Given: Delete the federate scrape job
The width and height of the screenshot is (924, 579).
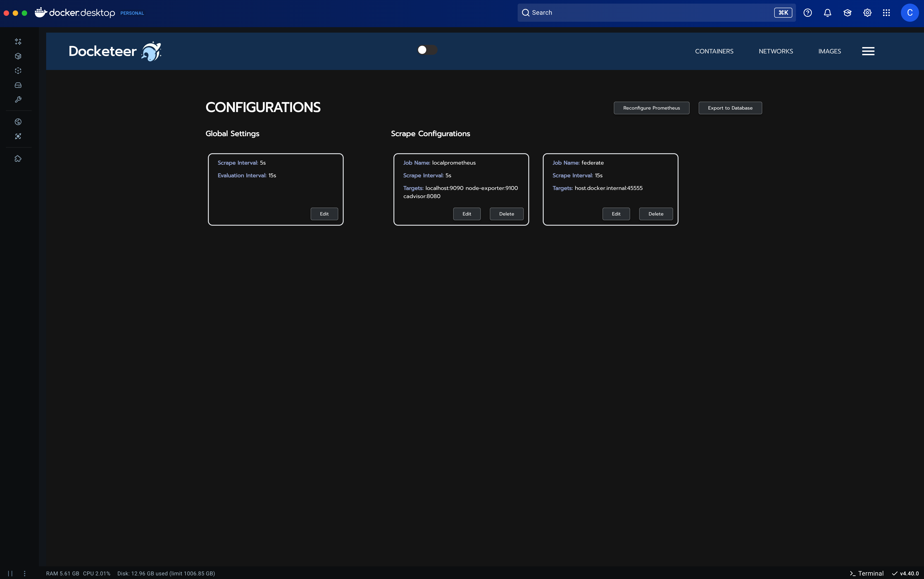Looking at the screenshot, I should click(x=655, y=214).
